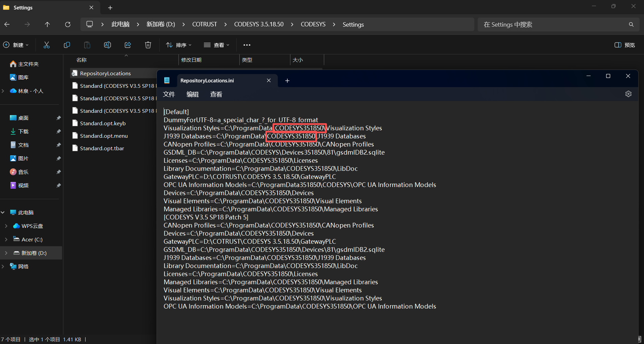Image resolution: width=644 pixels, height=344 pixels.
Task: Open a new File Explorer tab
Action: point(110,7)
